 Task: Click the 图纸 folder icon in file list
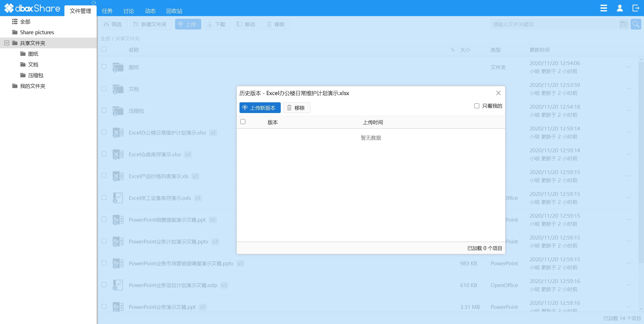118,67
